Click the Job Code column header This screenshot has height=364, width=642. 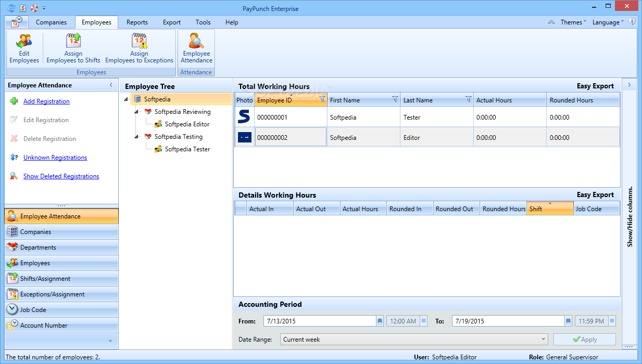pos(596,209)
